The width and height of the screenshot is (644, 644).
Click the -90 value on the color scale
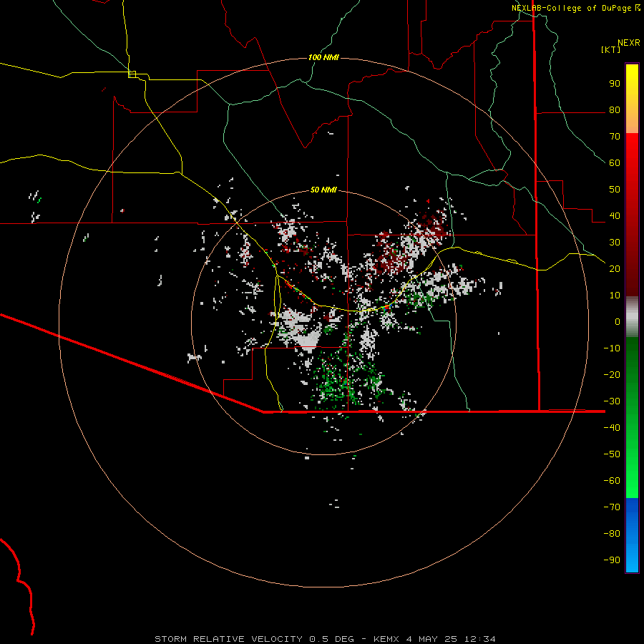click(x=612, y=560)
